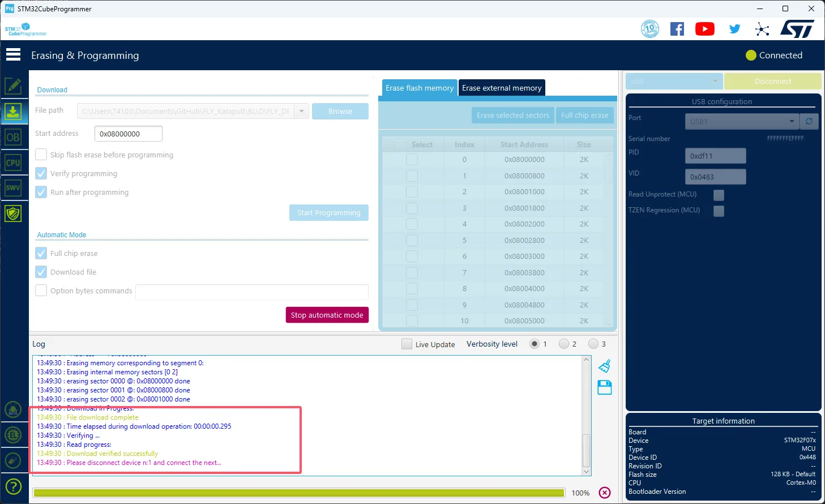
Task: Enable the Live Update checkbox
Action: (407, 344)
